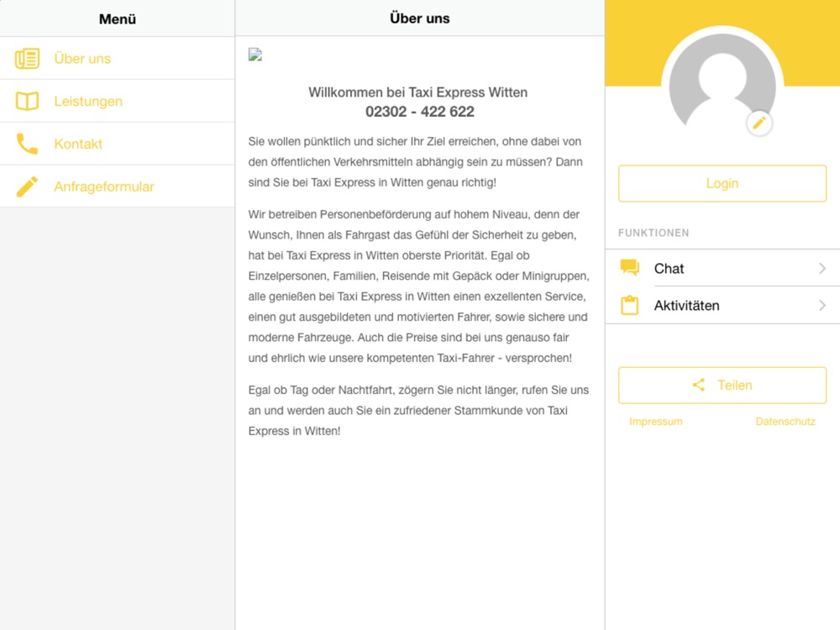
Task: Click the paragraph starting Sie wollen pünktlich
Action: [415, 162]
